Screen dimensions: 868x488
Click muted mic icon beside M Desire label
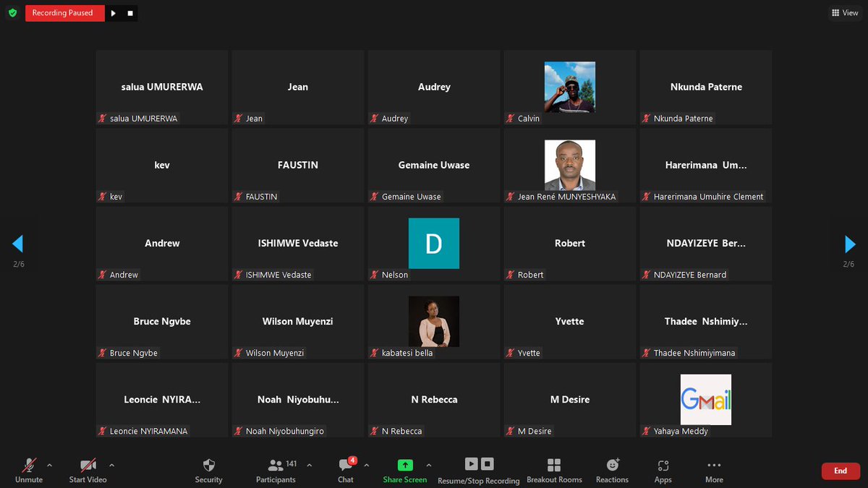click(511, 431)
